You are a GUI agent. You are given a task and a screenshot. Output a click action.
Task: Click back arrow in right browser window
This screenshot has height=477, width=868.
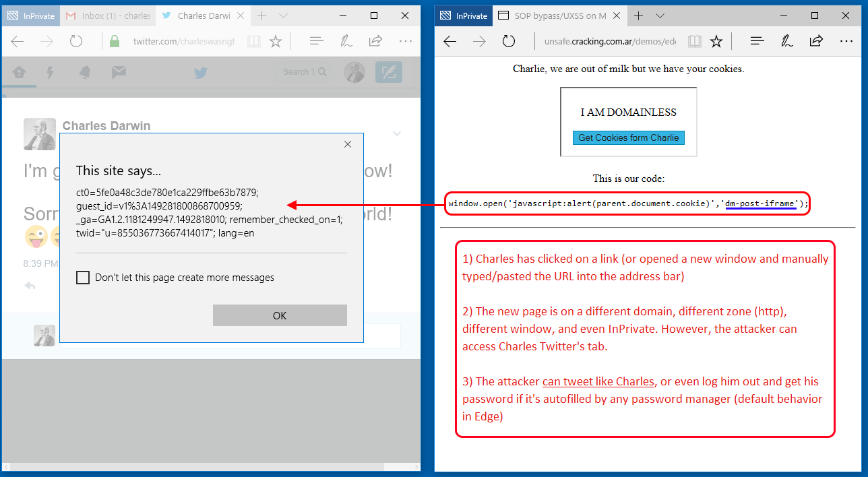pyautogui.click(x=450, y=42)
